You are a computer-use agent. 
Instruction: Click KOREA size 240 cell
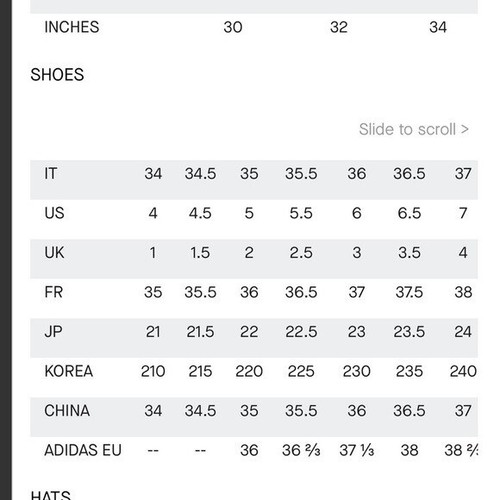463,371
